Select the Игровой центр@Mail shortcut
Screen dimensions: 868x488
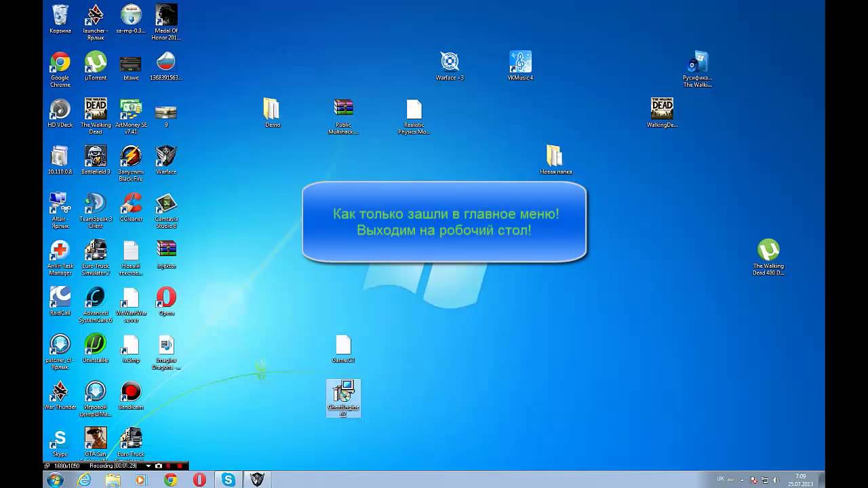coord(96,399)
